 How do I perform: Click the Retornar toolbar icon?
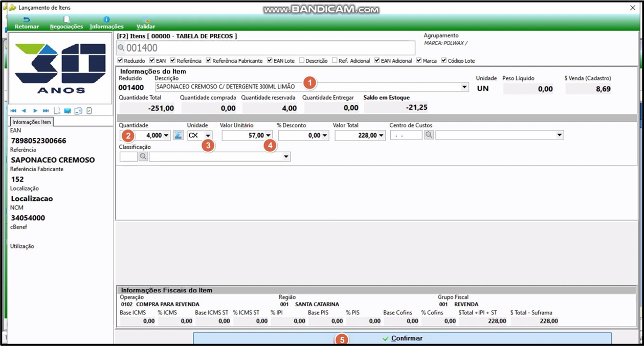tap(27, 22)
